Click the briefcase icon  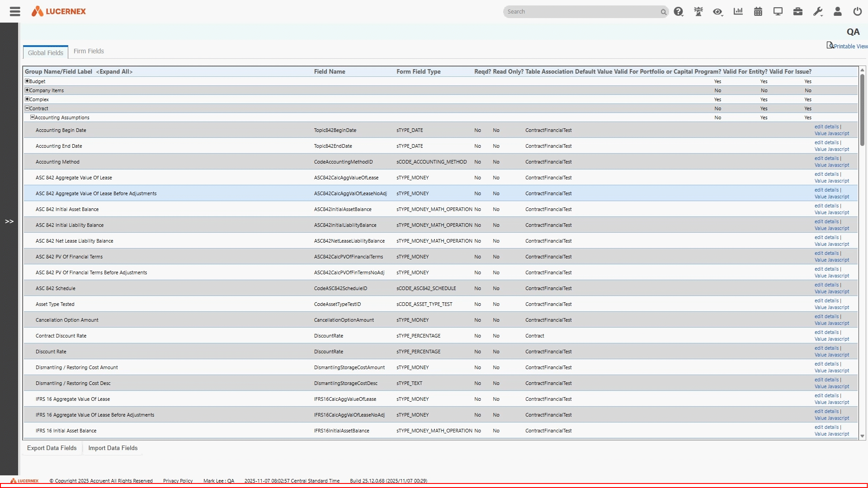coord(798,12)
